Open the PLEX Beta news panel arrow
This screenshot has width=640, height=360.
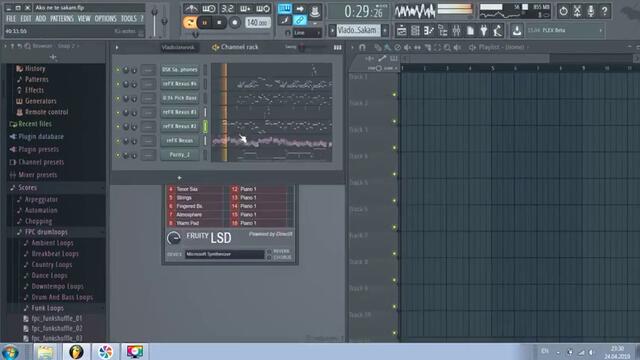click(600, 30)
